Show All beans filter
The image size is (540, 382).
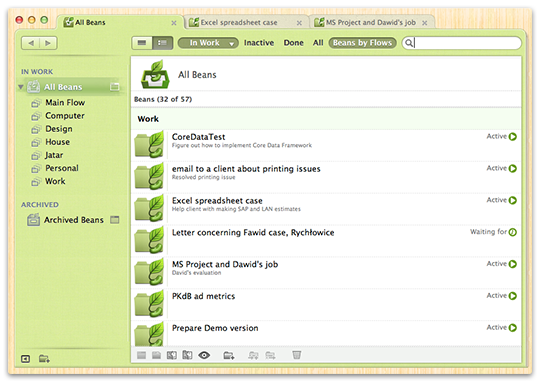tap(318, 43)
